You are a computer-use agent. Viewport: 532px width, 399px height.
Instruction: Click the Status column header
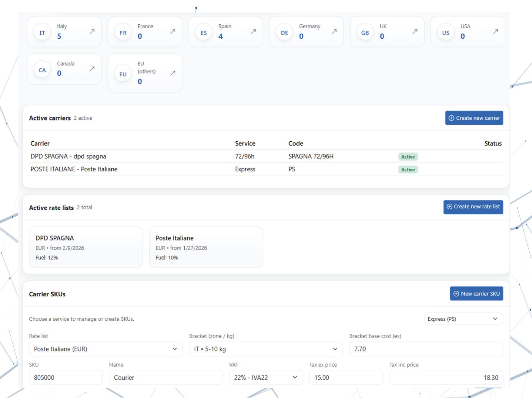(x=493, y=143)
